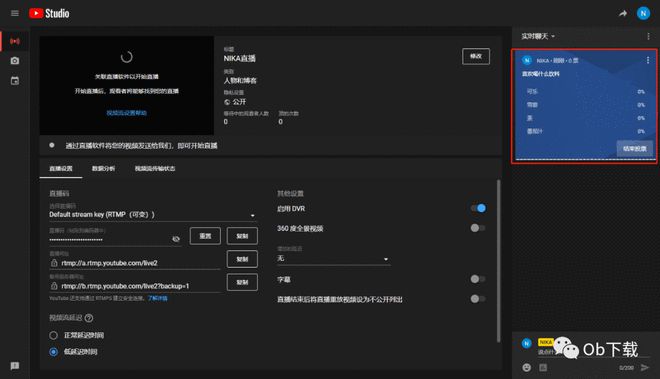Click the send arrow icon in chat
Viewport: 660px width, 379px height.
pos(645,368)
